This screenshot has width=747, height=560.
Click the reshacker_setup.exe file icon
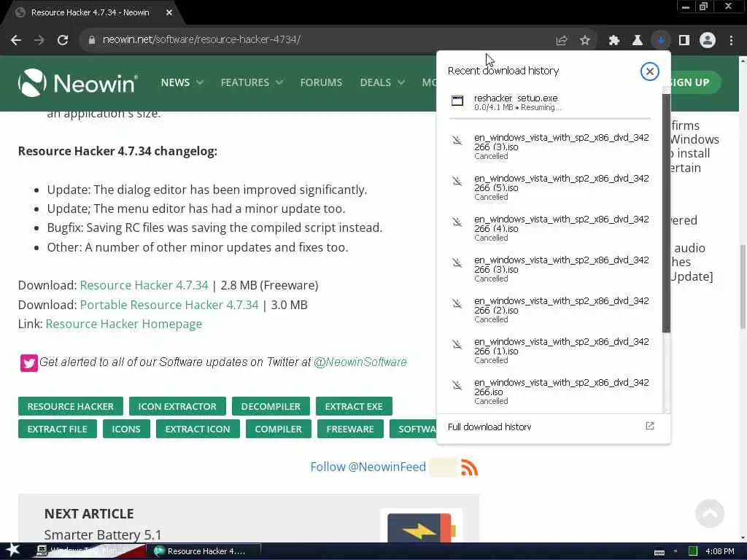point(457,101)
